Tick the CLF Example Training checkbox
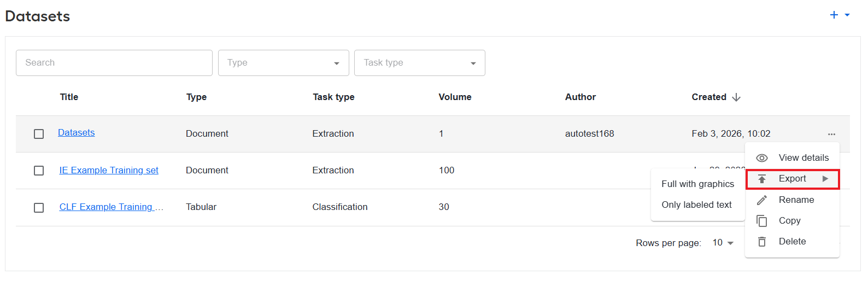The image size is (868, 292). pyautogui.click(x=39, y=208)
